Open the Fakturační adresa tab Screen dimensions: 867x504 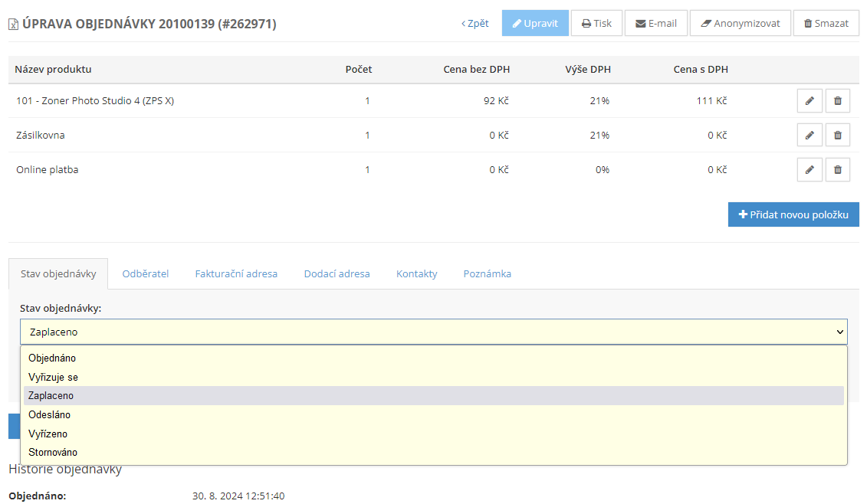pos(236,273)
